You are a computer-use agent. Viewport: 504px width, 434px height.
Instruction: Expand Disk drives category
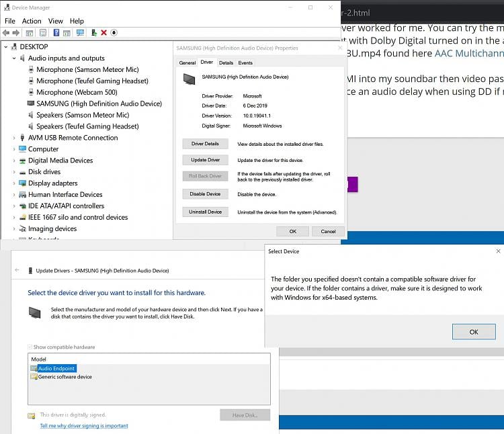pos(14,172)
